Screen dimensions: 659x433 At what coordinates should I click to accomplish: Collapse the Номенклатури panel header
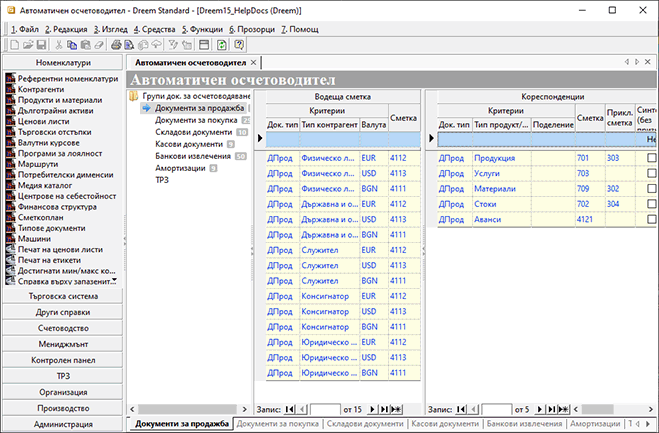pyautogui.click(x=63, y=62)
